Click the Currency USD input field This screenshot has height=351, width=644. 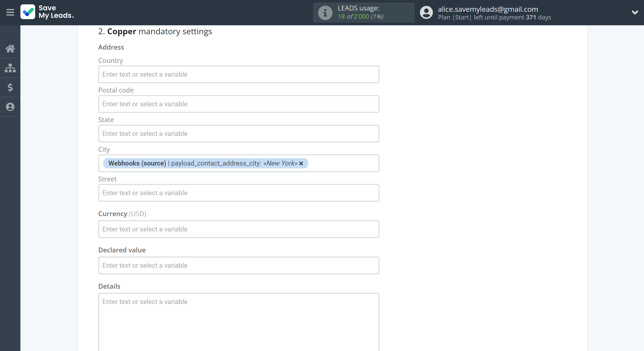click(x=238, y=229)
